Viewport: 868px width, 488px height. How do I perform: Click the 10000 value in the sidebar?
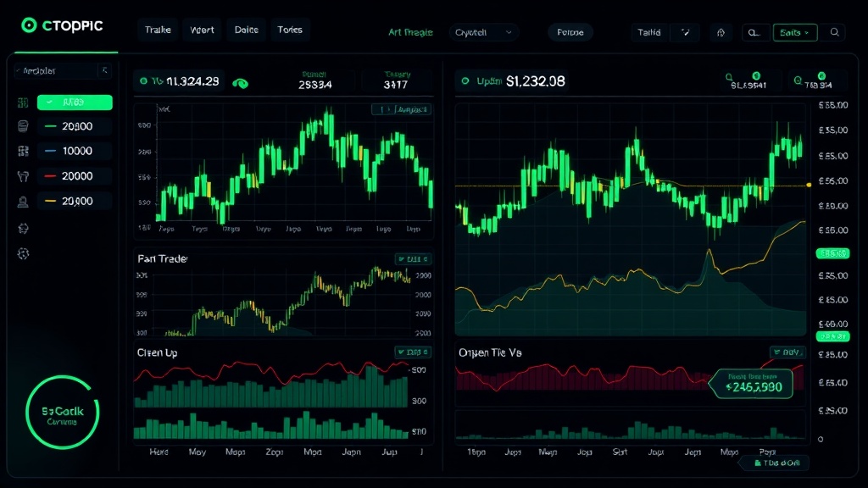tap(77, 151)
